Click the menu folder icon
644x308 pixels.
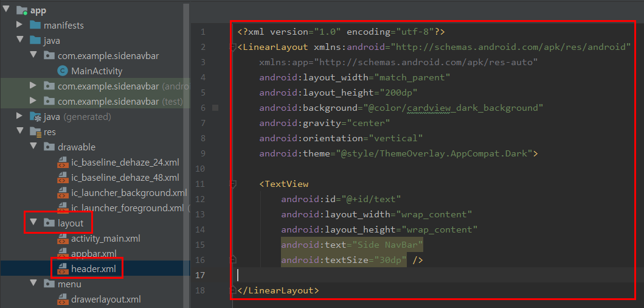click(x=49, y=284)
